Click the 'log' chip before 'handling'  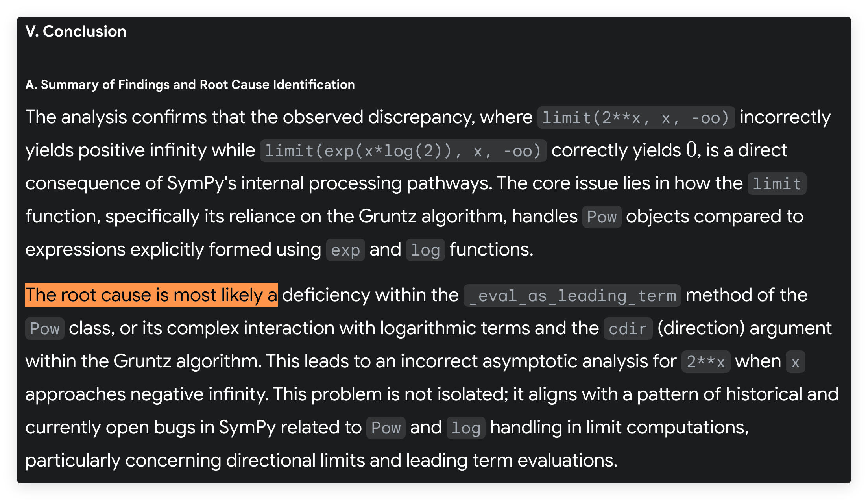(x=466, y=428)
